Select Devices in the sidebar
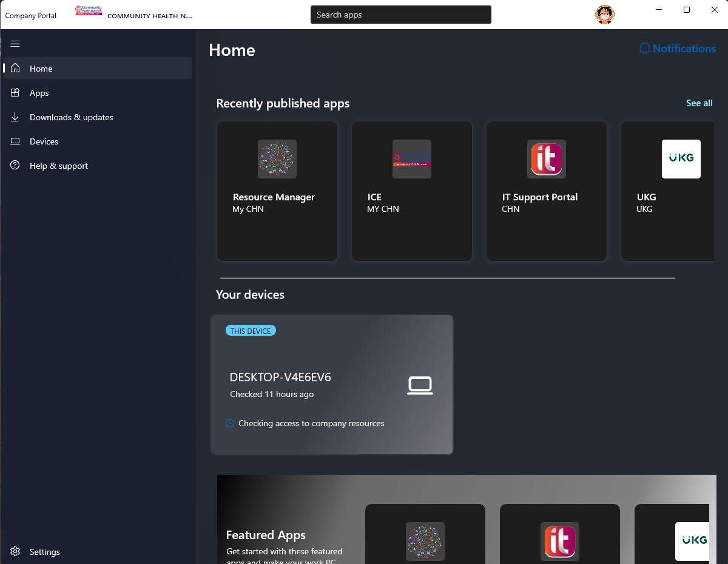Screen dimensions: 728x564 pyautogui.click(x=98, y=141)
